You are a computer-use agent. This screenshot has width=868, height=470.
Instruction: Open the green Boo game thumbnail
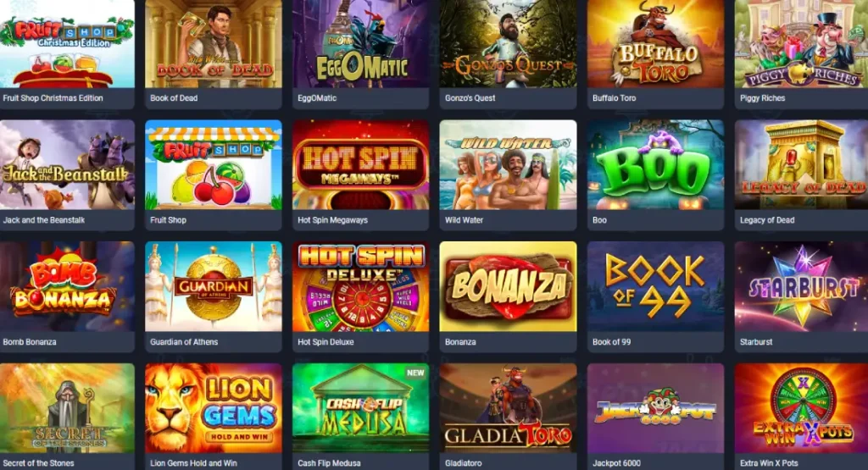pos(655,165)
